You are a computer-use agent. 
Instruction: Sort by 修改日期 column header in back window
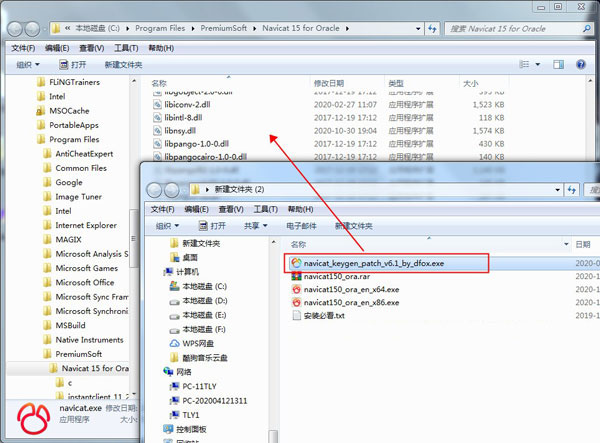pyautogui.click(x=329, y=83)
